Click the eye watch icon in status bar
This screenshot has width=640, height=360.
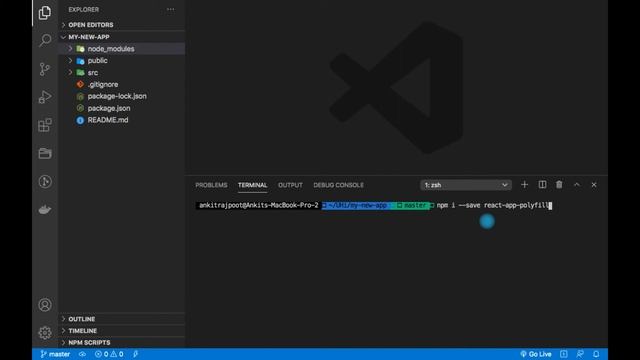pyautogui.click(x=82, y=354)
